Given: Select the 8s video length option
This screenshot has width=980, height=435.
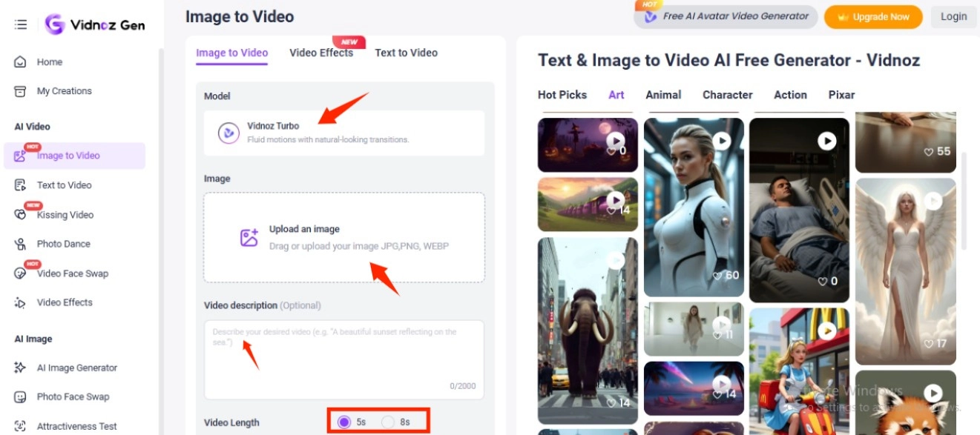Looking at the screenshot, I should (x=387, y=421).
